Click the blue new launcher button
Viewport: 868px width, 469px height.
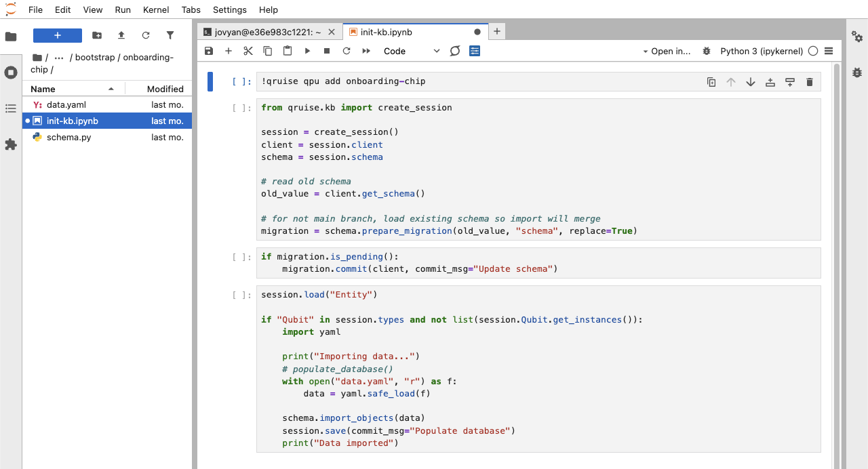click(58, 35)
